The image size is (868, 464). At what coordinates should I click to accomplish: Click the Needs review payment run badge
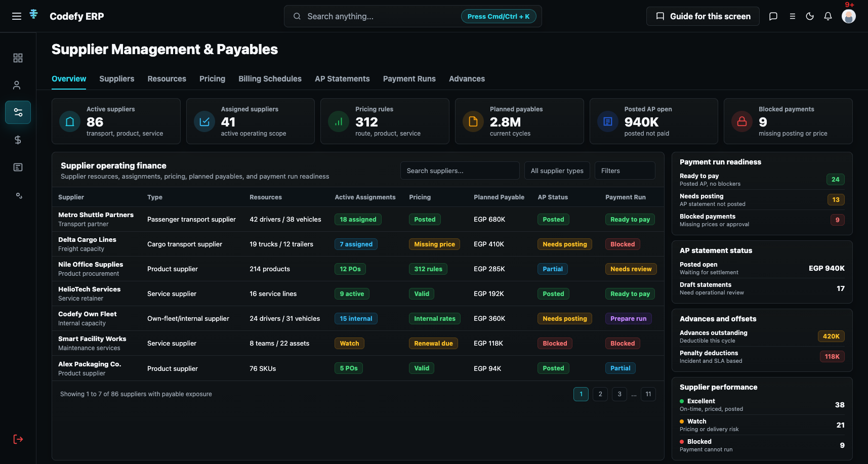pos(631,269)
